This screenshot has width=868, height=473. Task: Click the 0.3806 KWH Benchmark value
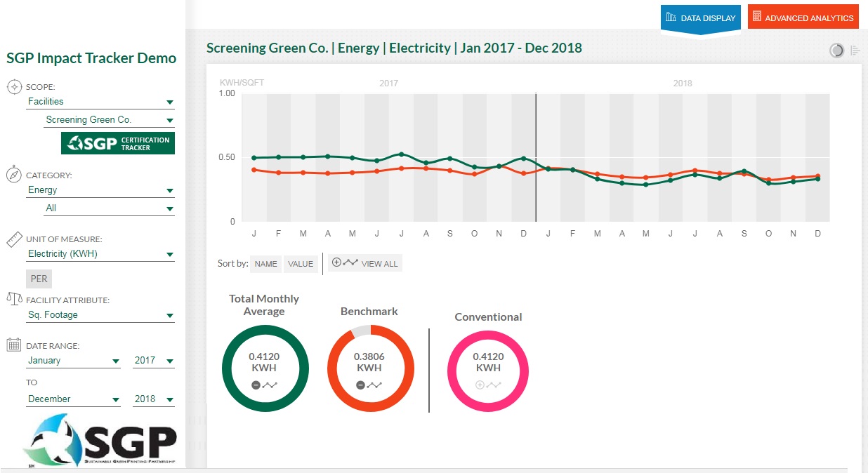(x=369, y=362)
